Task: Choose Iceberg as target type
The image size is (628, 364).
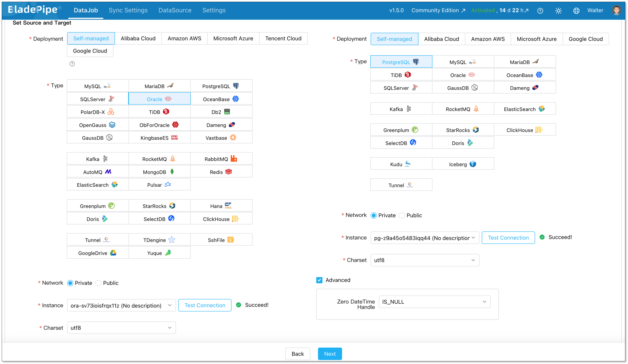Action: pos(463,164)
